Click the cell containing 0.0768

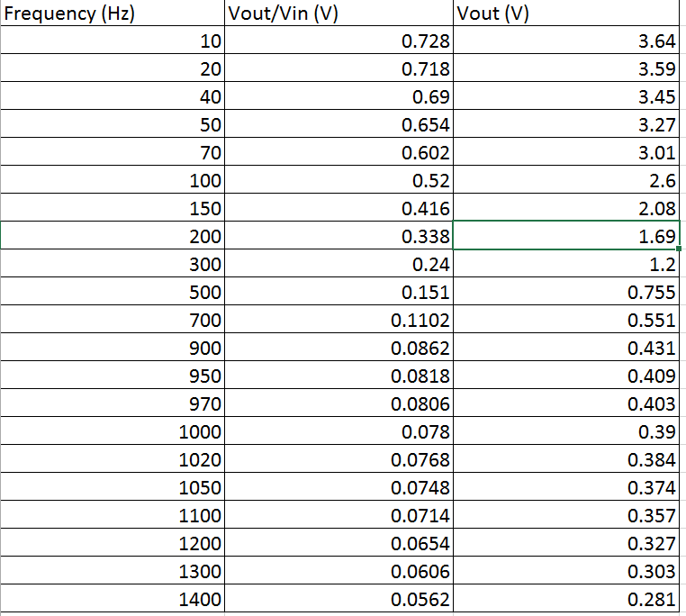(x=338, y=459)
